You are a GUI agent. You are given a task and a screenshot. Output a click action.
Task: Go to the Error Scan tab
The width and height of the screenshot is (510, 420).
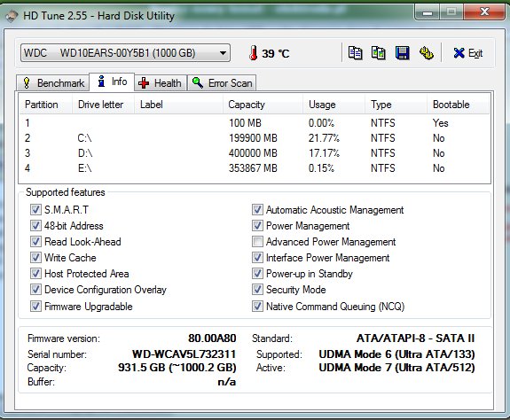point(222,83)
